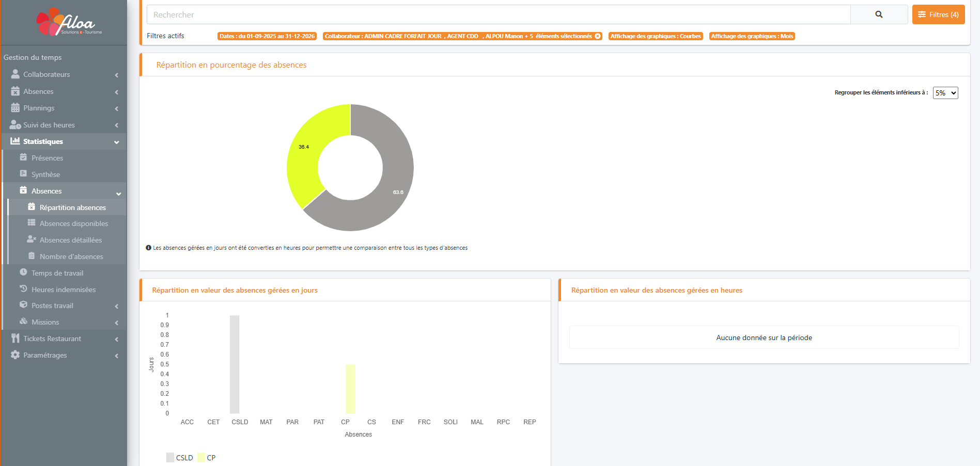Click the Tickets Restaurant utensils icon
The height and width of the screenshot is (466, 980).
pos(15,339)
